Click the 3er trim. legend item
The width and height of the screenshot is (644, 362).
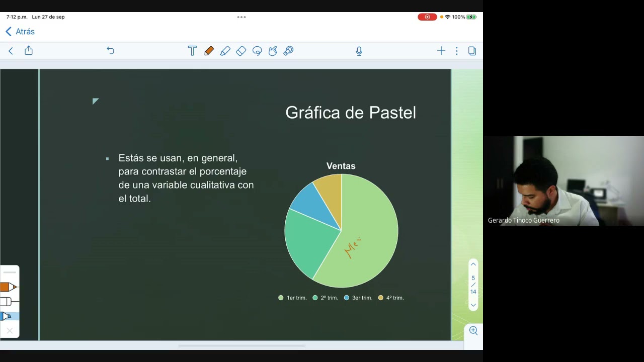pyautogui.click(x=358, y=298)
